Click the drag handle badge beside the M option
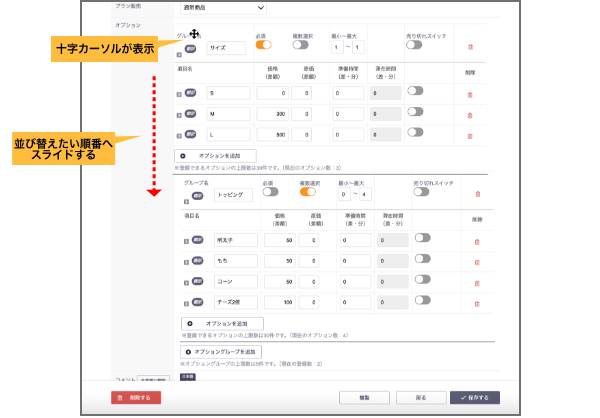The height and width of the screenshot is (418, 600). [189, 113]
